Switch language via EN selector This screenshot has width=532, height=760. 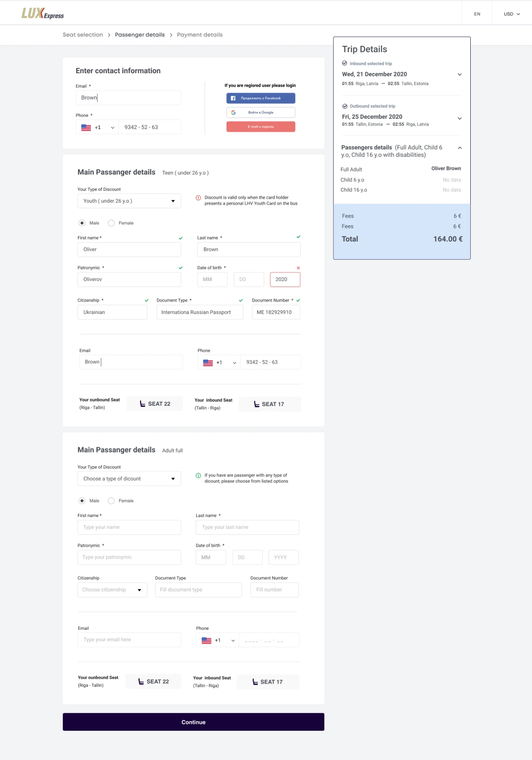[477, 14]
